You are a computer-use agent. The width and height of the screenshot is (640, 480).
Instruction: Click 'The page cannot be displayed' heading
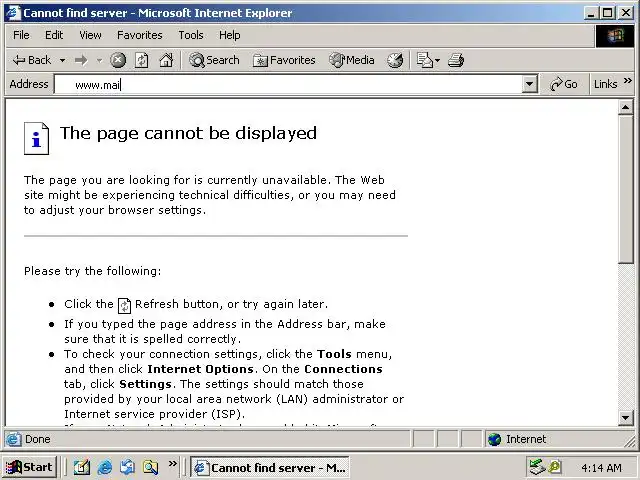188,133
